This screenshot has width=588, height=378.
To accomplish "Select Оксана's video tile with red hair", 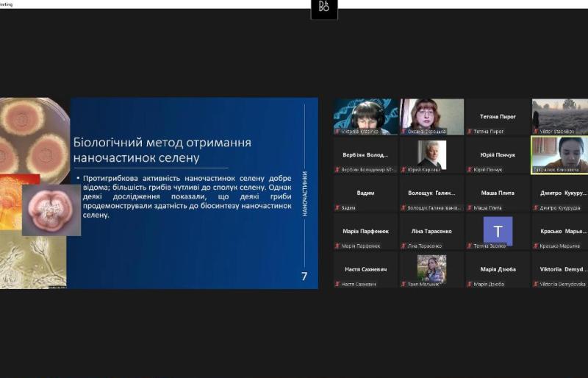I will [431, 117].
